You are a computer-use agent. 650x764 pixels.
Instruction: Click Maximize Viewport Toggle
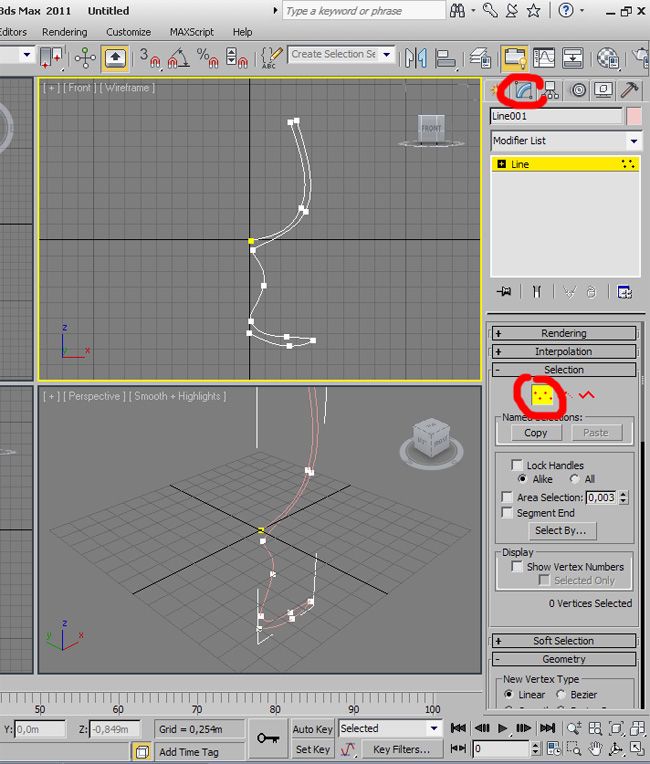(x=637, y=748)
